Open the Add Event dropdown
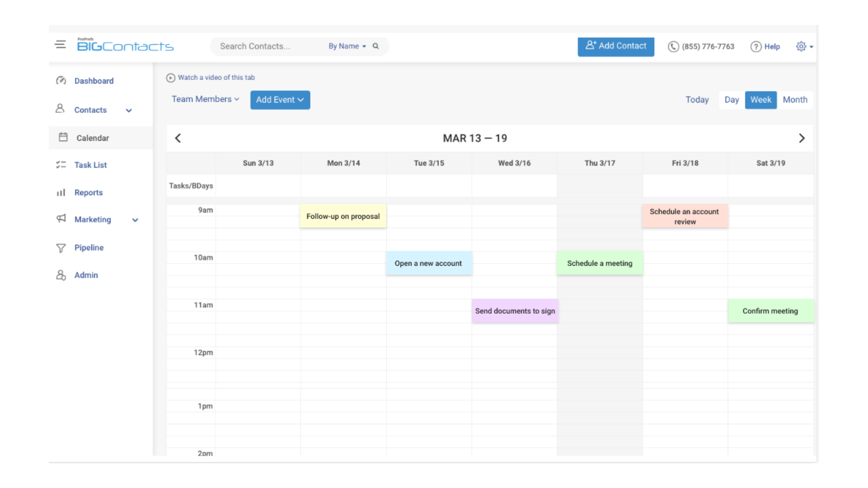Viewport: 868px width, 488px height. click(280, 100)
